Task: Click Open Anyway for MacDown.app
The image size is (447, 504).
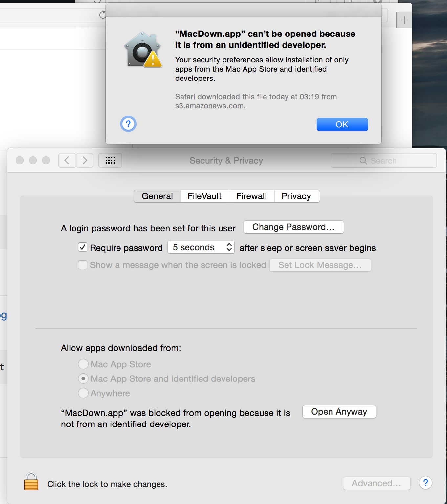Action: point(339,412)
